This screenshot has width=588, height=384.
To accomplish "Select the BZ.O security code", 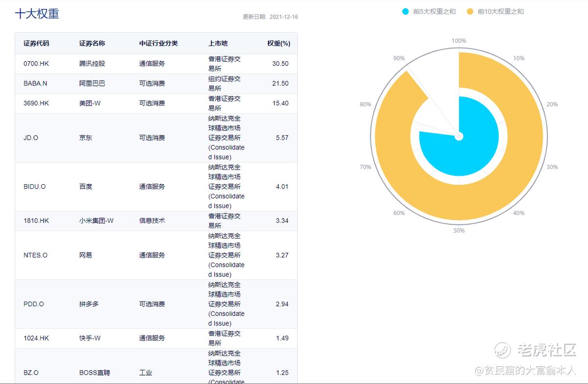I will (x=31, y=373).
